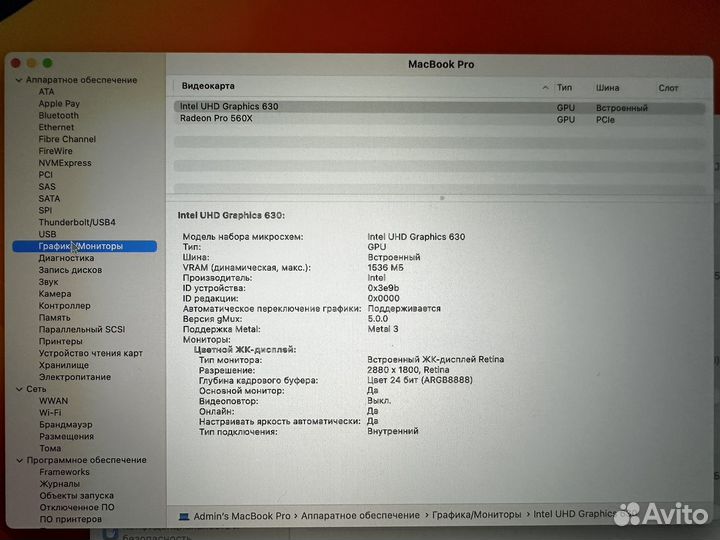Select Radeon Pro 560X row
720x540 pixels.
(x=439, y=119)
